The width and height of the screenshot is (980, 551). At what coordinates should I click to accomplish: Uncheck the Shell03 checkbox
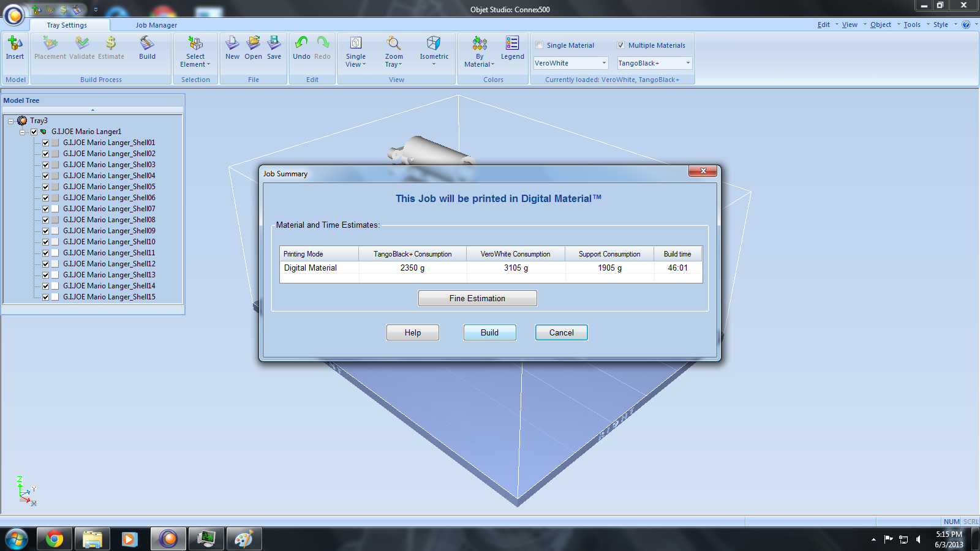(x=45, y=165)
